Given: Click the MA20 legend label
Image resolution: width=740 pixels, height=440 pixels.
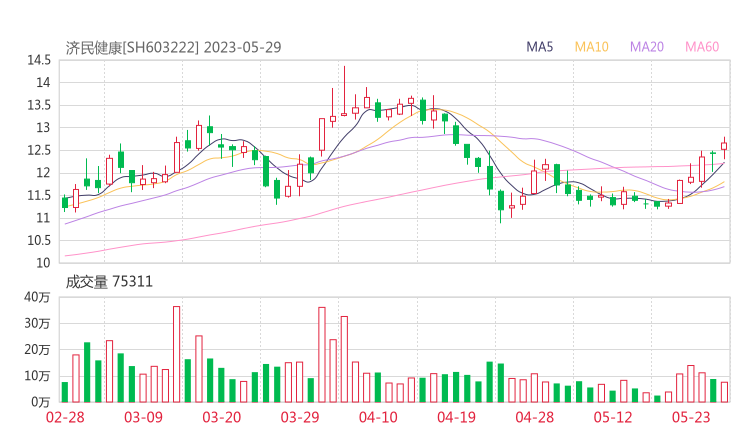Looking at the screenshot, I should (647, 47).
